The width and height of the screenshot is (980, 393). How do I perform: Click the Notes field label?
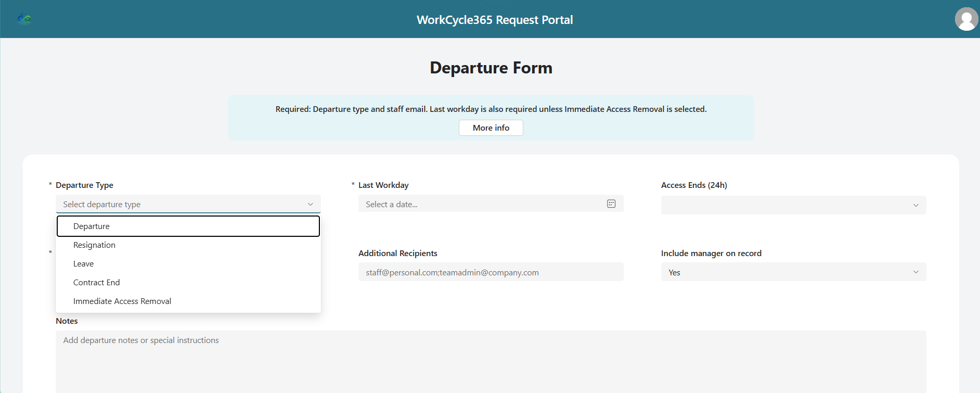point(67,321)
